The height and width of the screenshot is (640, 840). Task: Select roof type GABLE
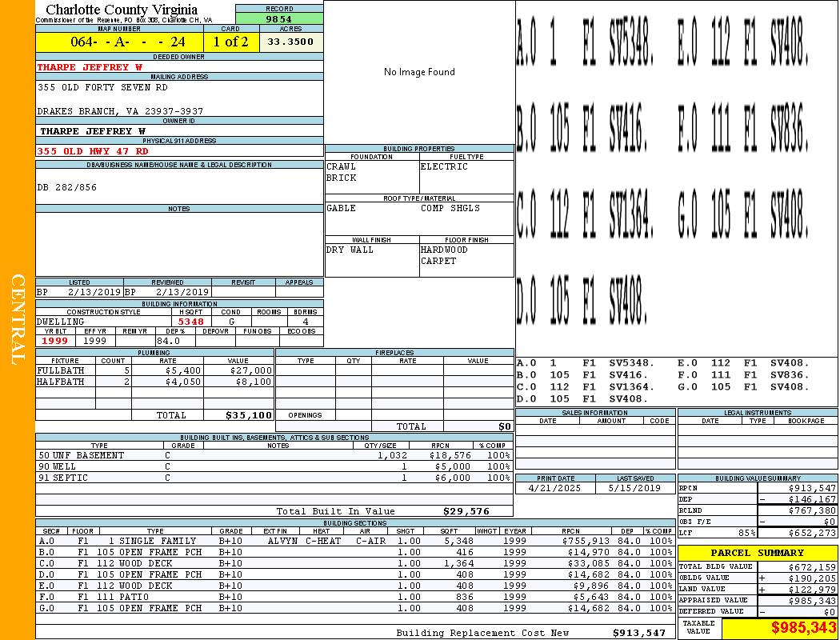342,208
